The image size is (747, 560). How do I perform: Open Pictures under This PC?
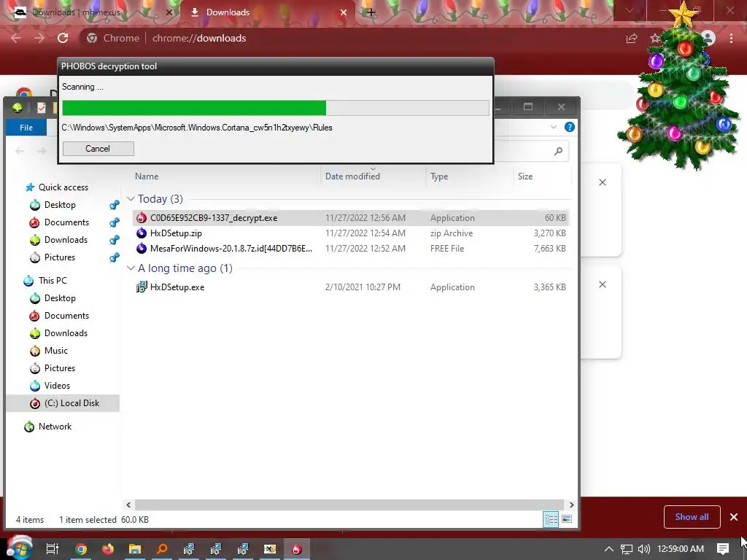tap(60, 368)
